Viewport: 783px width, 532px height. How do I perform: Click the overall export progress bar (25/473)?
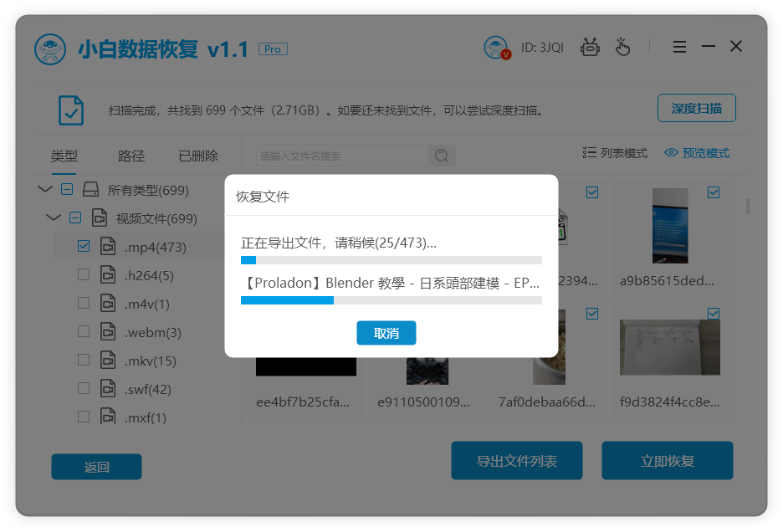coord(391,260)
